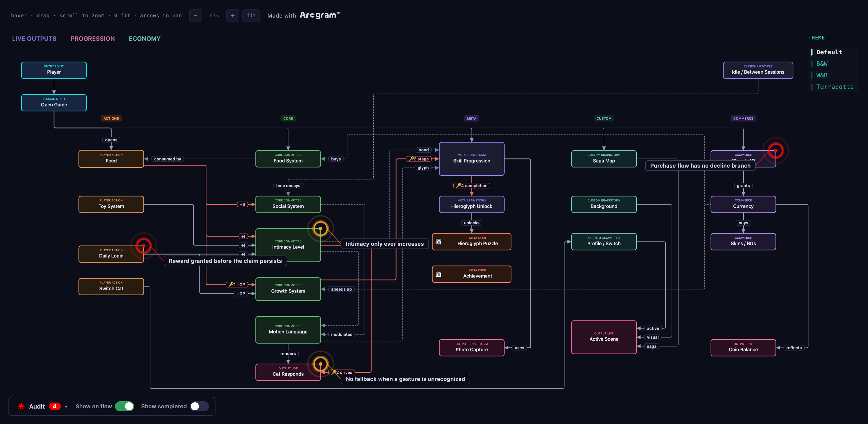Click the 'consumed by' edge label
868x424 pixels.
[x=167, y=159]
